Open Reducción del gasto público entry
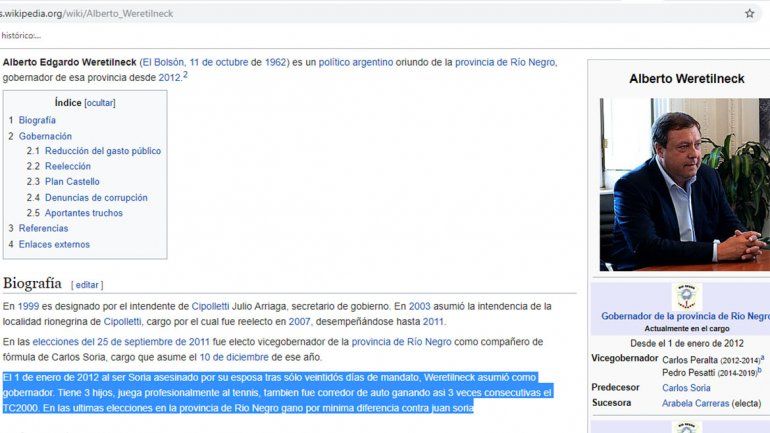 pyautogui.click(x=102, y=151)
